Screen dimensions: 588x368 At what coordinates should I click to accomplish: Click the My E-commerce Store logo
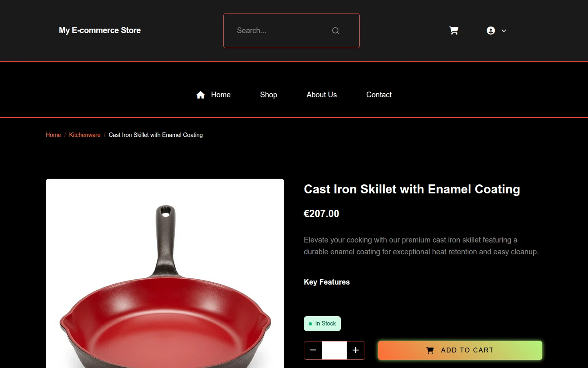click(100, 30)
